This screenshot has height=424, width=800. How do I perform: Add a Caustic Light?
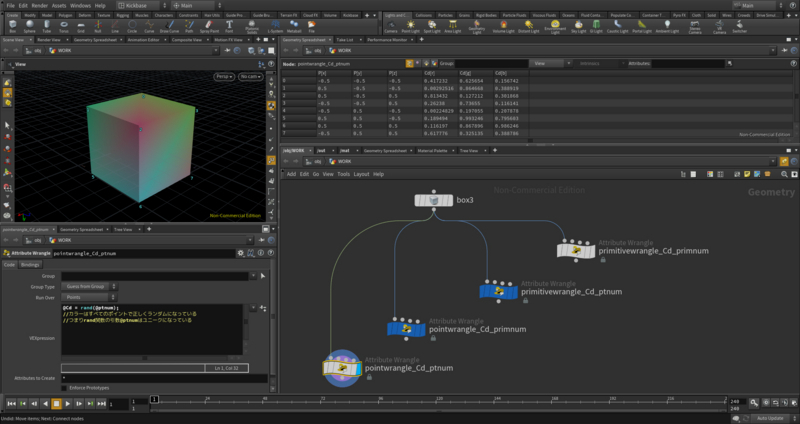[x=618, y=26]
